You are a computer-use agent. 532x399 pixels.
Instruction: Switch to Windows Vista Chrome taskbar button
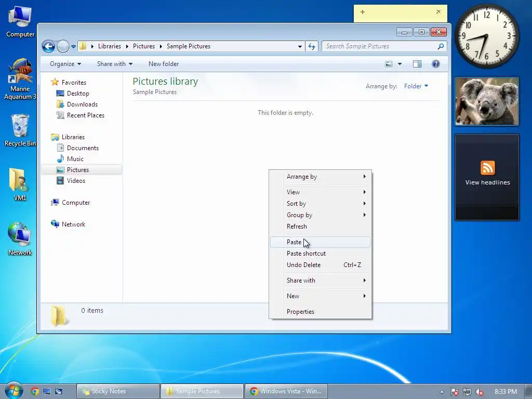[x=286, y=391]
